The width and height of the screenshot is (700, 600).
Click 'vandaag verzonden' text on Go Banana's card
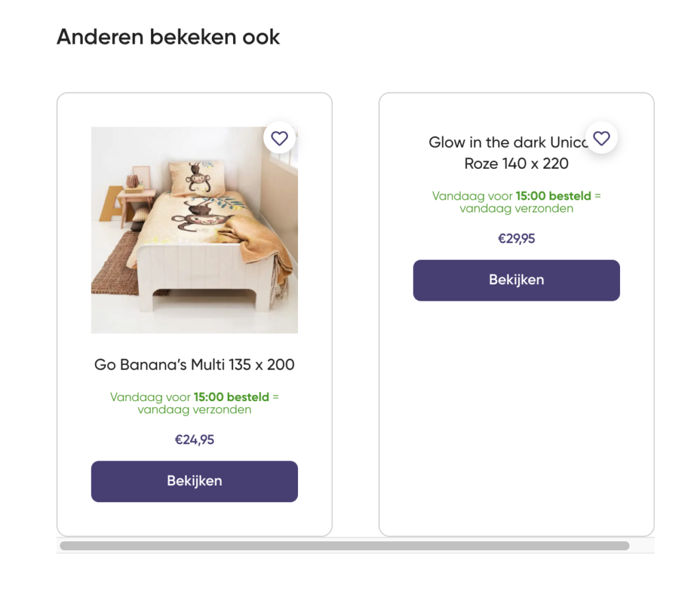(194, 410)
